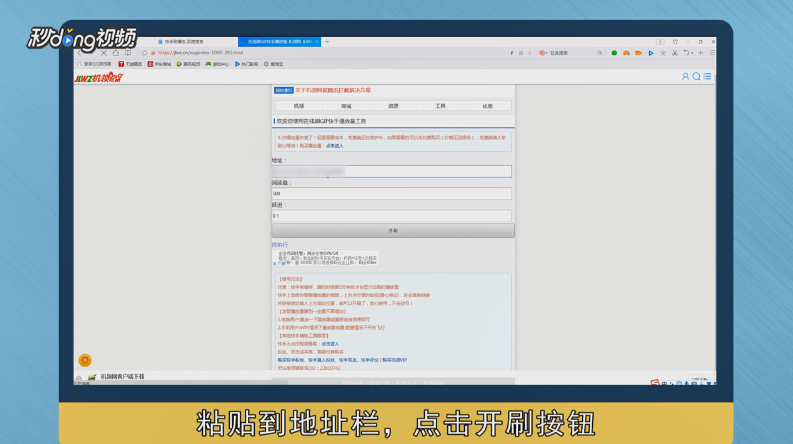Open the JD mall bookmark

point(159,64)
